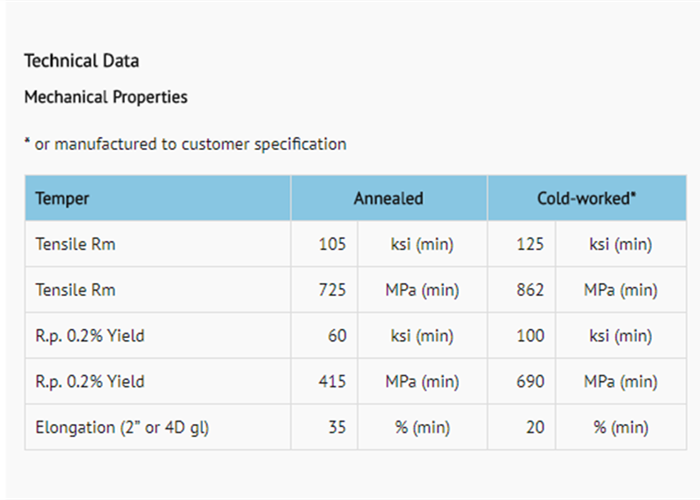
Task: Select the Temper column header
Action: click(62, 198)
